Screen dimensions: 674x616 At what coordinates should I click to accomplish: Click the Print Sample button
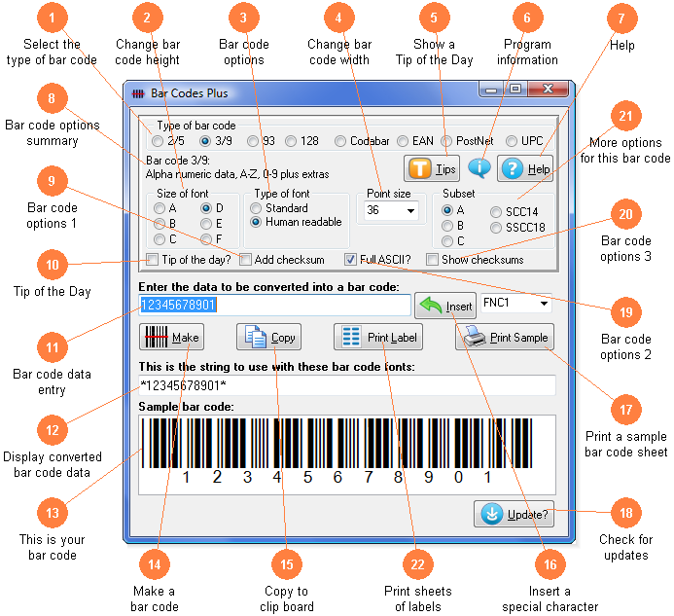coord(505,337)
